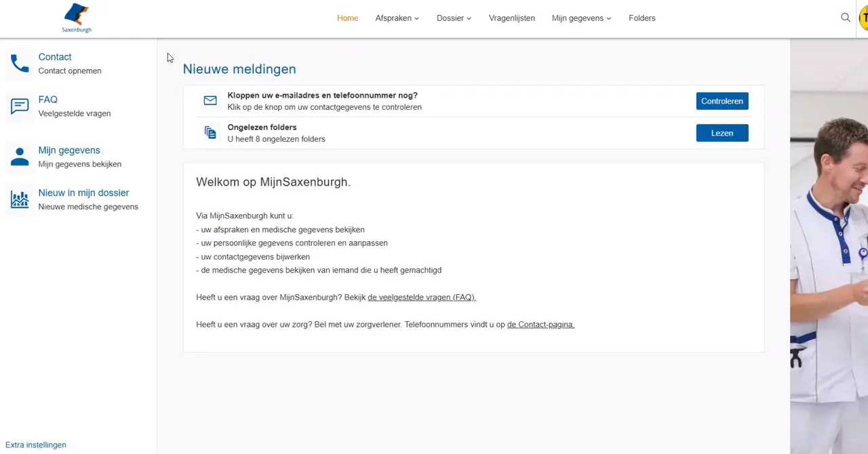This screenshot has width=868, height=454.
Task: Click the Mijn gegevens person icon
Action: (x=20, y=157)
